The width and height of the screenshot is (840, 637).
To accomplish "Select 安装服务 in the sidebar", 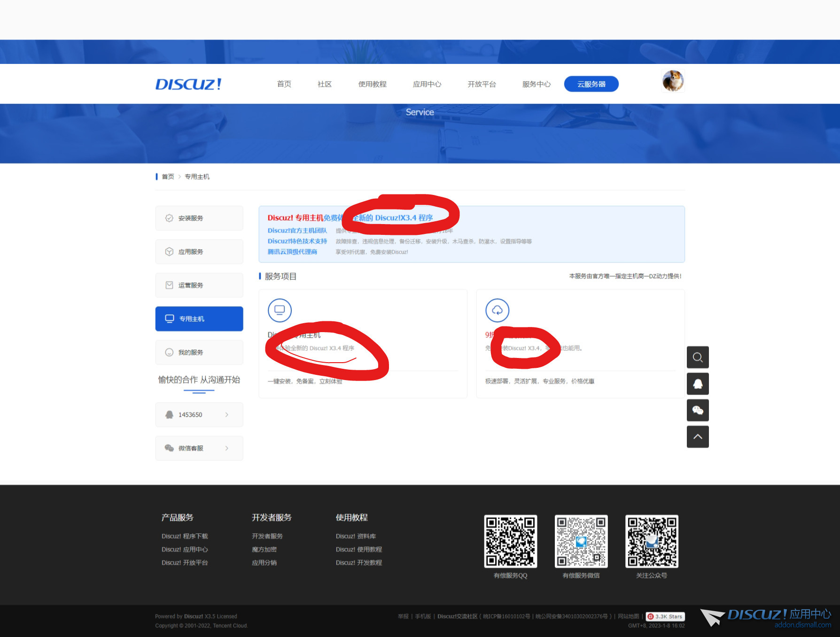I will (199, 218).
